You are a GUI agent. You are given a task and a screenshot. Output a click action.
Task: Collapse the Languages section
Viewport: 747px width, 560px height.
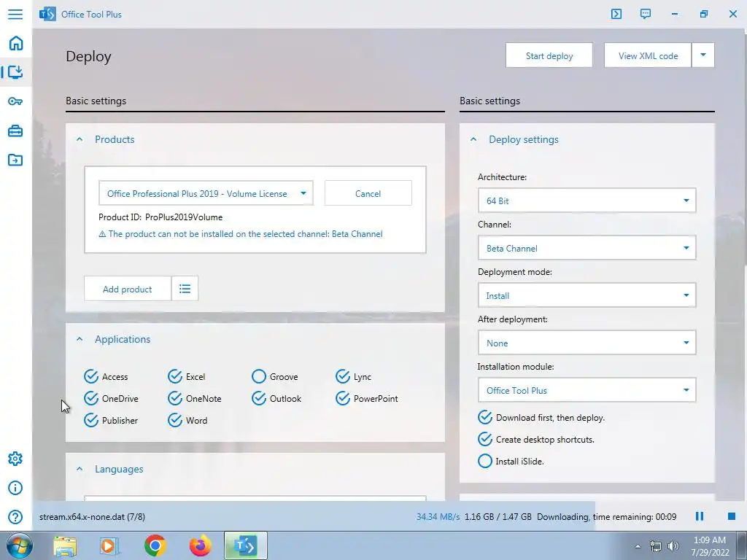[80, 469]
